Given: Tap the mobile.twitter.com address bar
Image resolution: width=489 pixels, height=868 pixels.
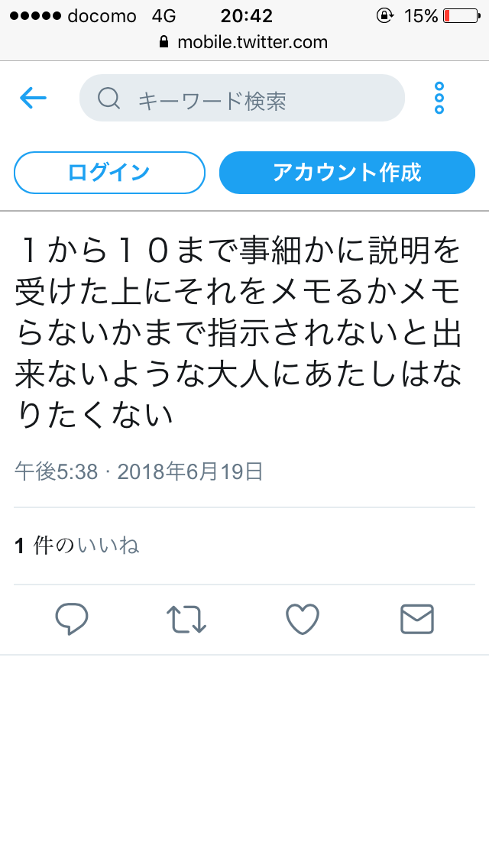Looking at the screenshot, I should (244, 42).
